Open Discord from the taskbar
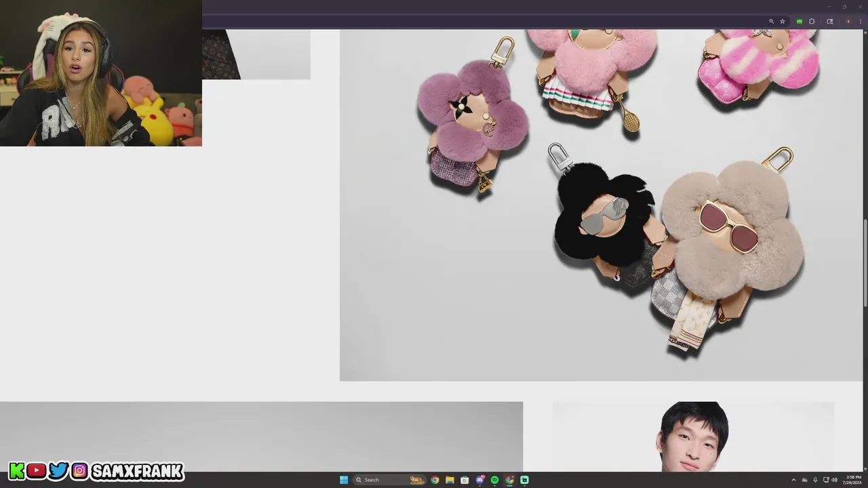Image resolution: width=868 pixels, height=488 pixels. (480, 480)
